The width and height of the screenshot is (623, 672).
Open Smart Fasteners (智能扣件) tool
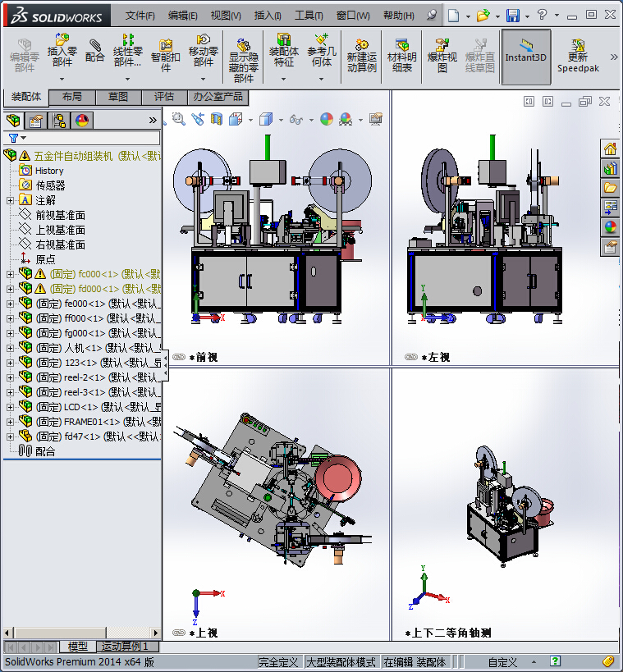tap(166, 56)
